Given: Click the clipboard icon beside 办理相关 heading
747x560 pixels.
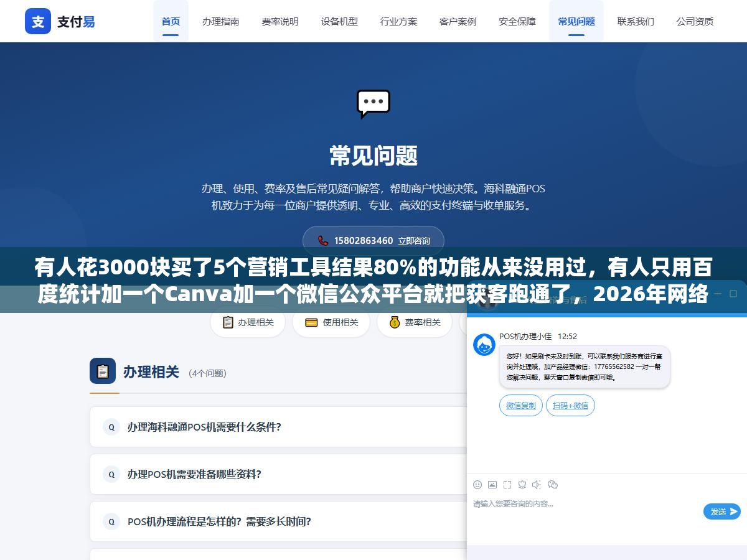Looking at the screenshot, I should tap(103, 371).
